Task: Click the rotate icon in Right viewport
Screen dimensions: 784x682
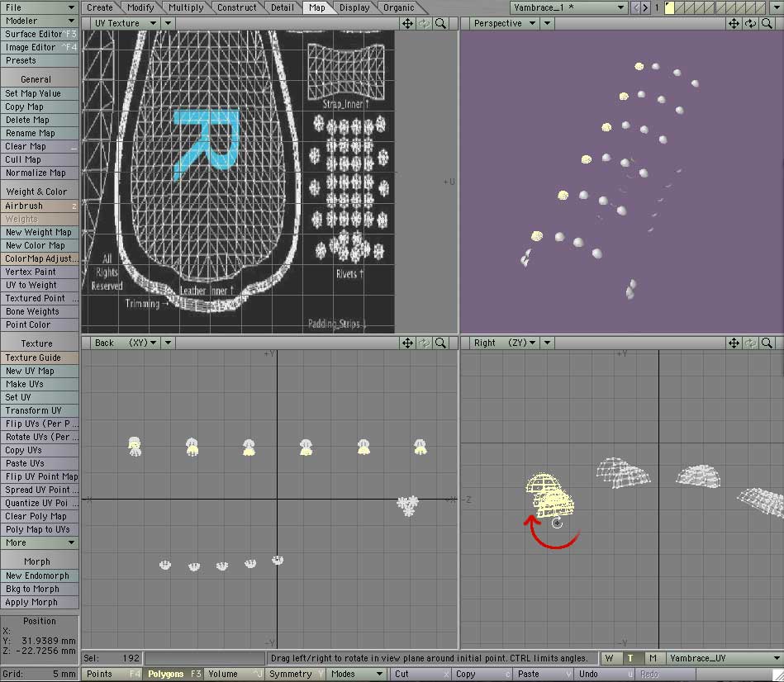Action: click(x=750, y=343)
